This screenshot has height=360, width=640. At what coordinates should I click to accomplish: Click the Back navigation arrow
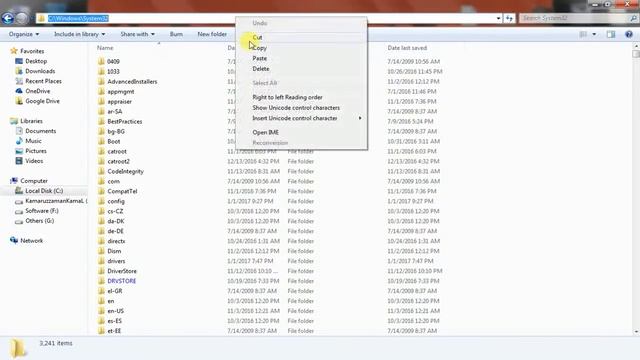click(8, 18)
